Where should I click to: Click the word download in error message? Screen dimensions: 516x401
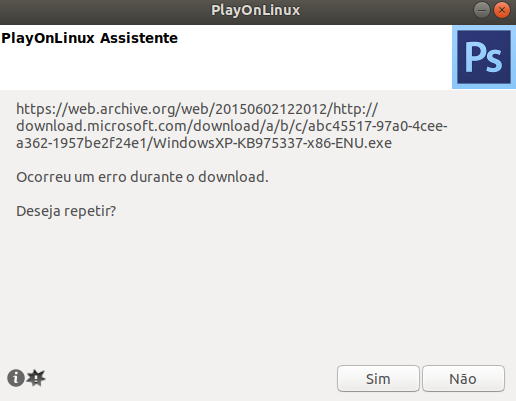pos(231,177)
